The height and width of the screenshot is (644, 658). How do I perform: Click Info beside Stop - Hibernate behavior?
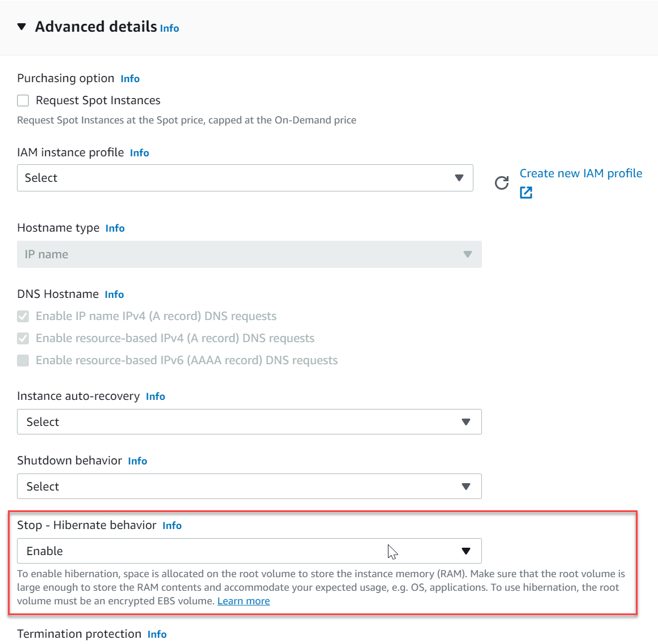pyautogui.click(x=172, y=526)
